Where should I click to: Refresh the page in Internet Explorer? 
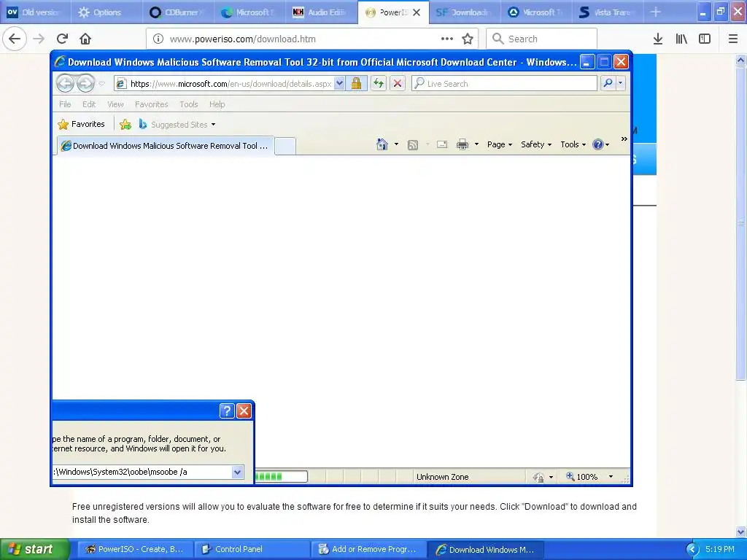pyautogui.click(x=379, y=84)
